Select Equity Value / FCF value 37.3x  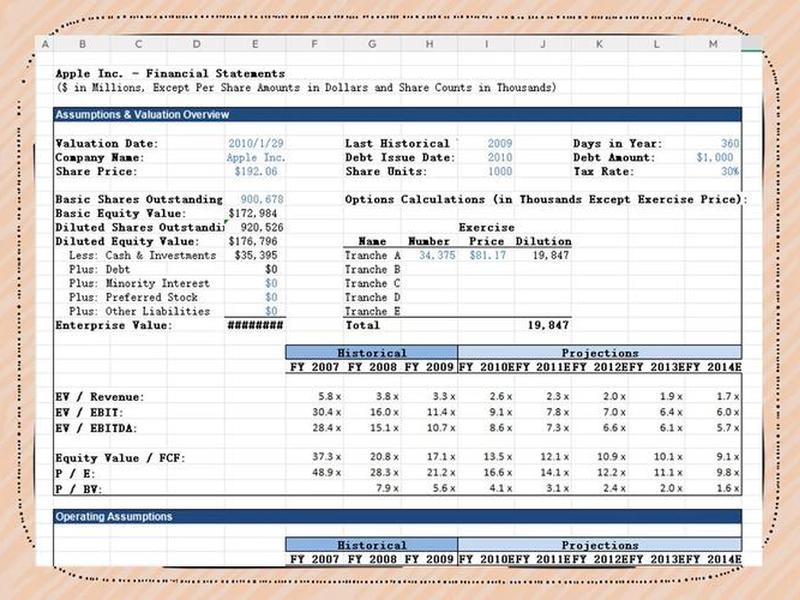(x=327, y=457)
